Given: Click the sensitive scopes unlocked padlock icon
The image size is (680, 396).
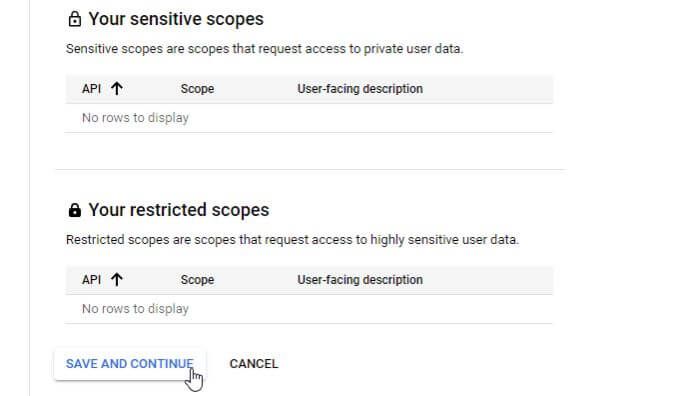Looking at the screenshot, I should click(x=75, y=19).
